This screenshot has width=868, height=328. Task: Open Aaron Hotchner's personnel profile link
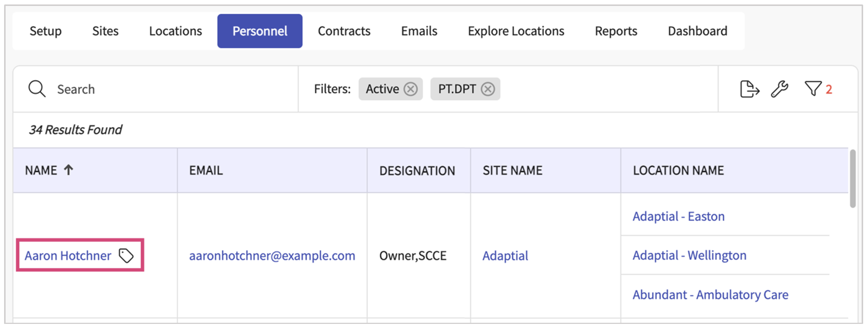pos(68,256)
